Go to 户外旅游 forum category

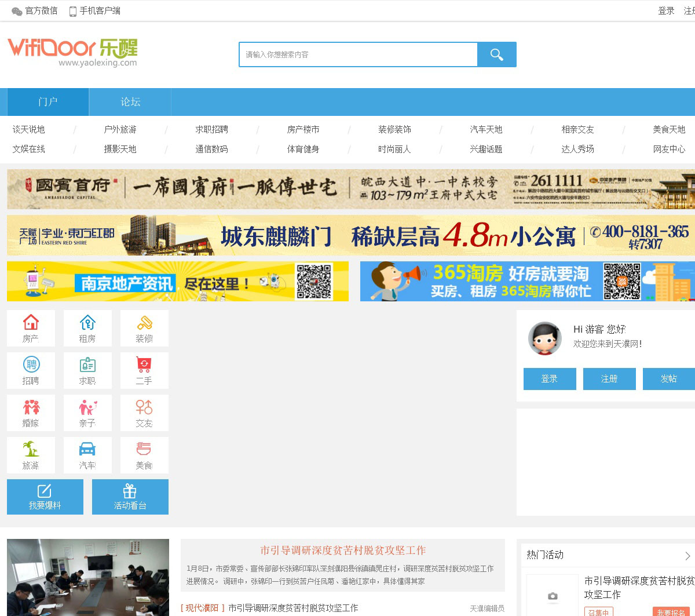[120, 129]
